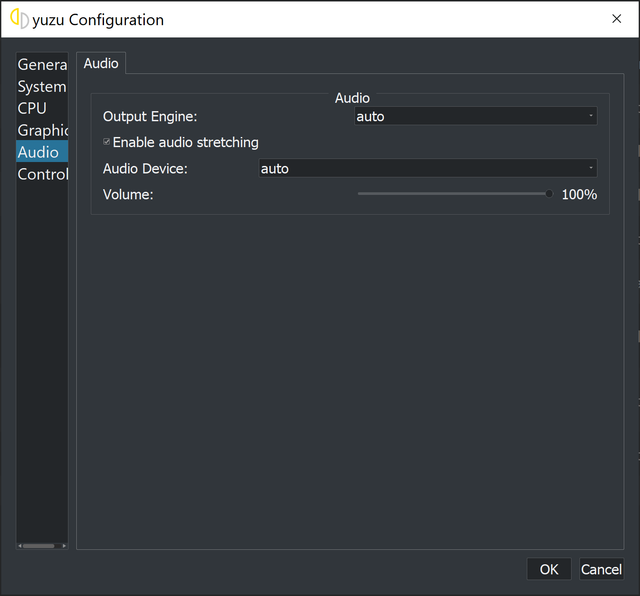640x596 pixels.
Task: Switch to the Audio tab
Action: (101, 63)
